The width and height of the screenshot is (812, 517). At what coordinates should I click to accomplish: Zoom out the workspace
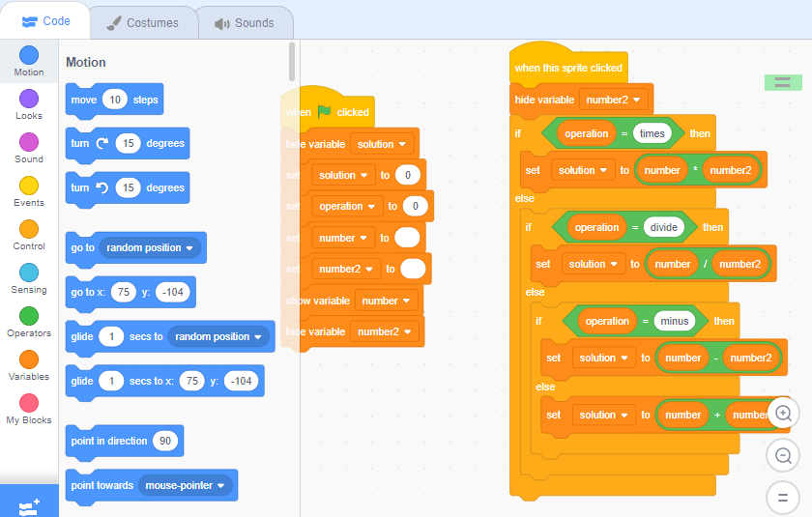(783, 455)
